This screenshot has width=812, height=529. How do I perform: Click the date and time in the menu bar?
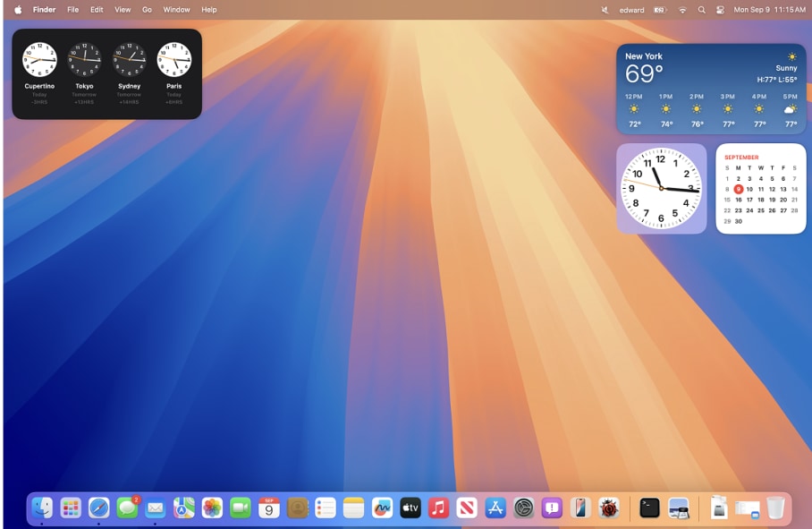770,10
